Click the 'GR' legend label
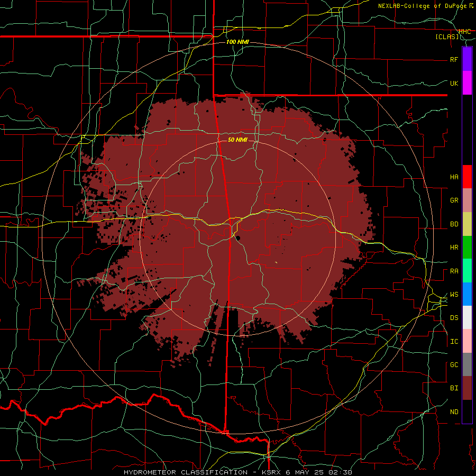Image resolution: width=476 pixels, height=476 pixels. 454,200
